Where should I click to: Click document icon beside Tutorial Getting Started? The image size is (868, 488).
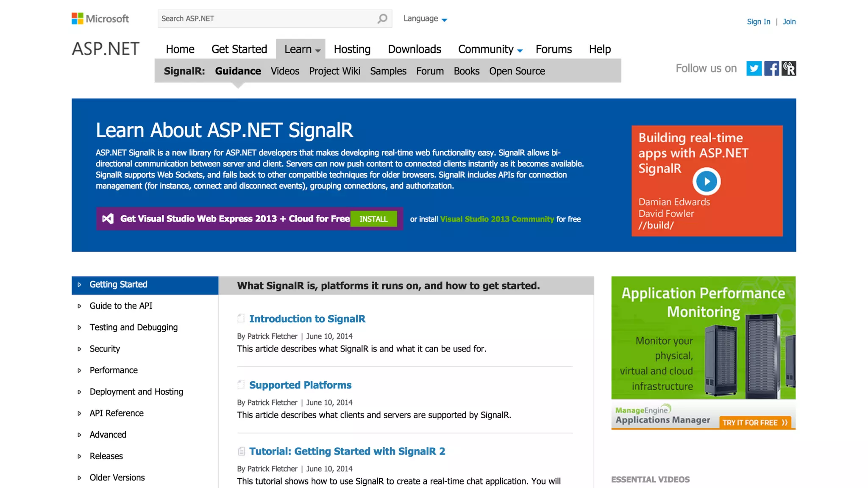[241, 451]
